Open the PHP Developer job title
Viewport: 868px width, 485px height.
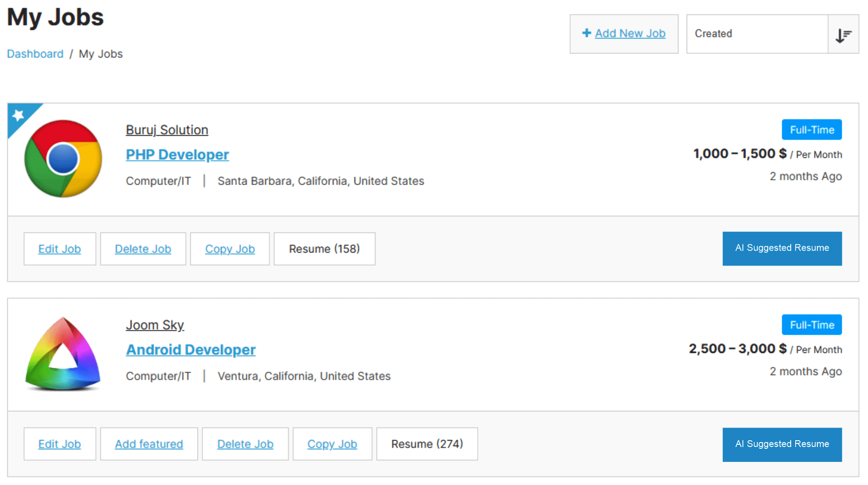tap(177, 155)
